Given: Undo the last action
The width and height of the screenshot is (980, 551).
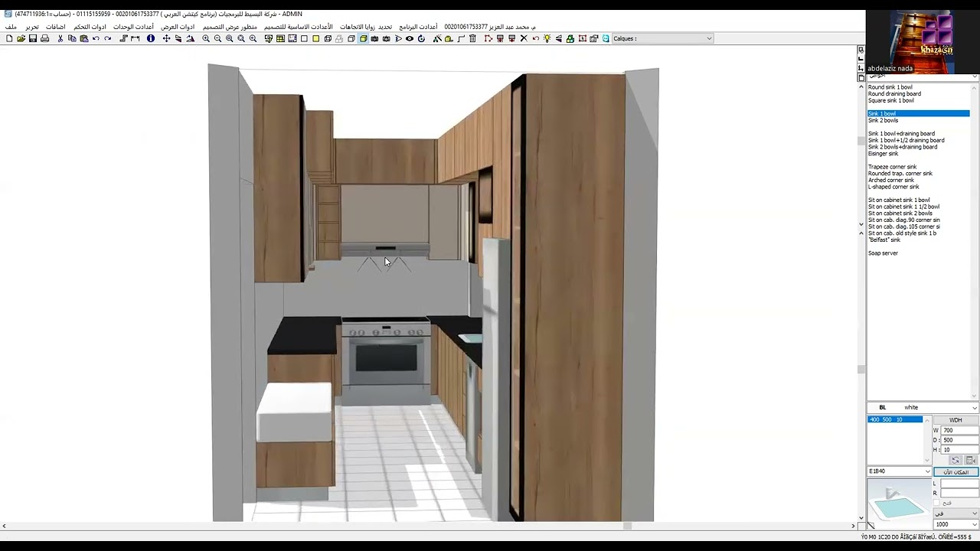Looking at the screenshot, I should pyautogui.click(x=96, y=38).
